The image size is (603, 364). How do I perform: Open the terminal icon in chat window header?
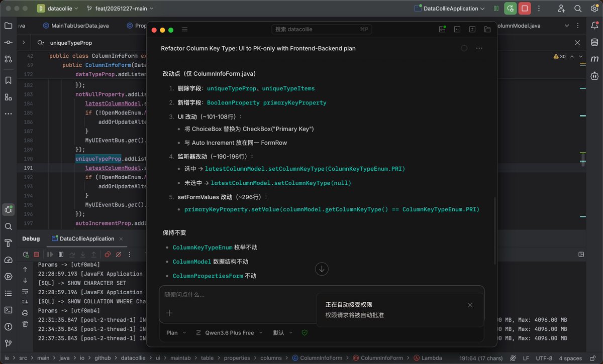[x=457, y=30]
